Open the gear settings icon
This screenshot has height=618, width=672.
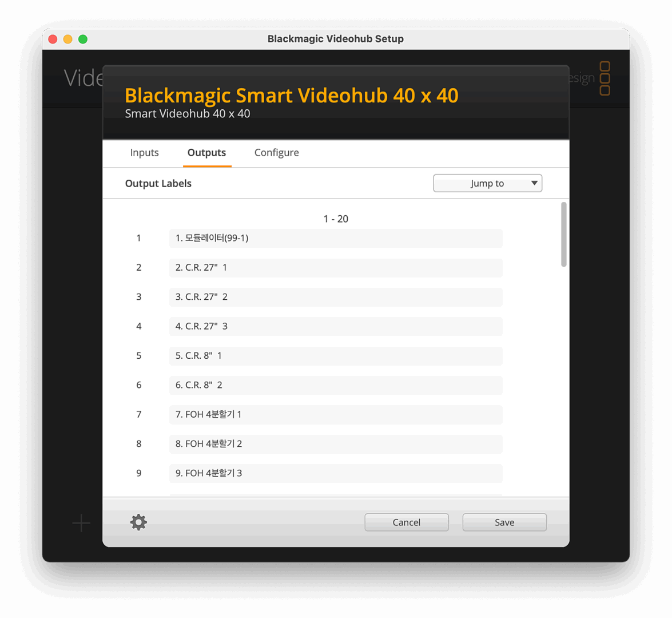click(x=138, y=522)
